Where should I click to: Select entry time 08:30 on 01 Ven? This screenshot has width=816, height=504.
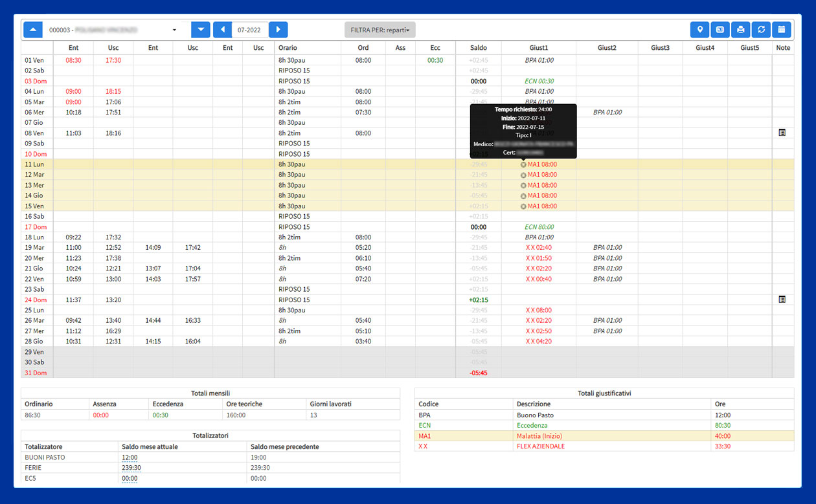click(x=73, y=60)
